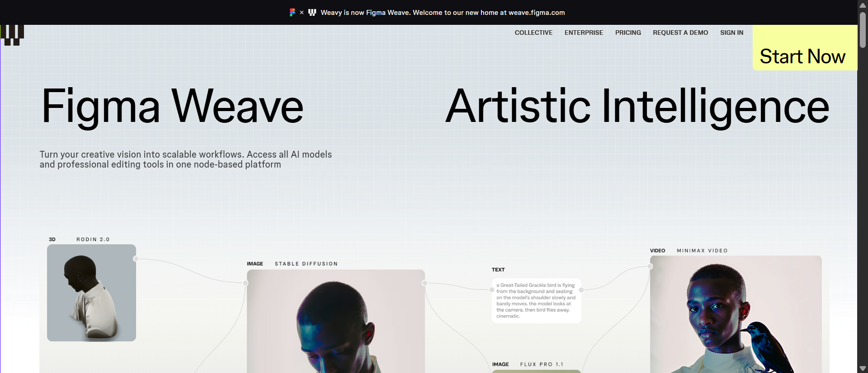This screenshot has height=373, width=868.
Task: Click the "VIDEO" node label
Action: (657, 251)
